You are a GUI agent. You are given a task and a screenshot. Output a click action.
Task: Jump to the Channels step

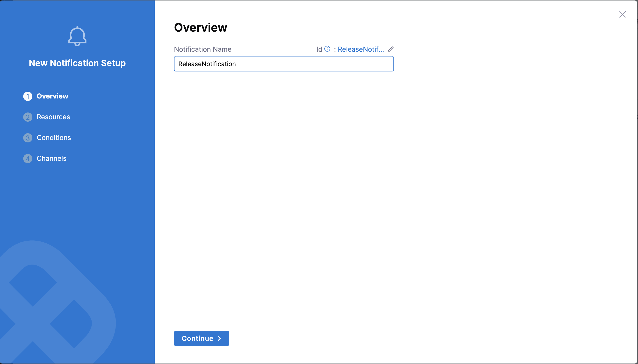(45, 159)
